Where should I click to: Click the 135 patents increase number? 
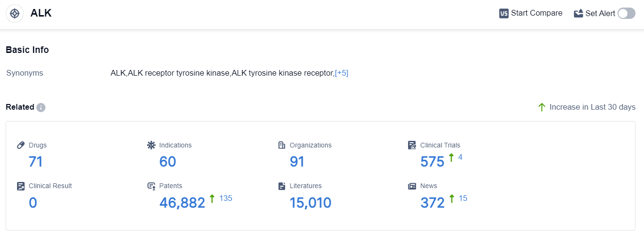click(x=226, y=198)
